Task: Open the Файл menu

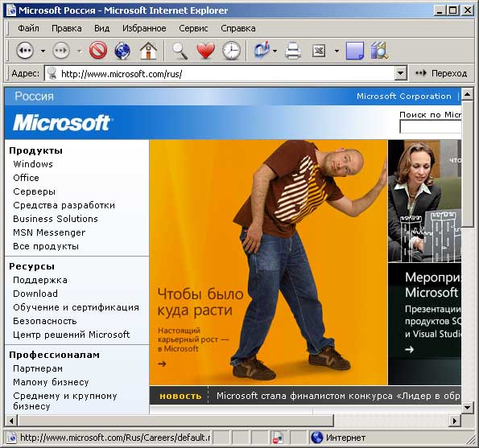Action: coord(28,28)
